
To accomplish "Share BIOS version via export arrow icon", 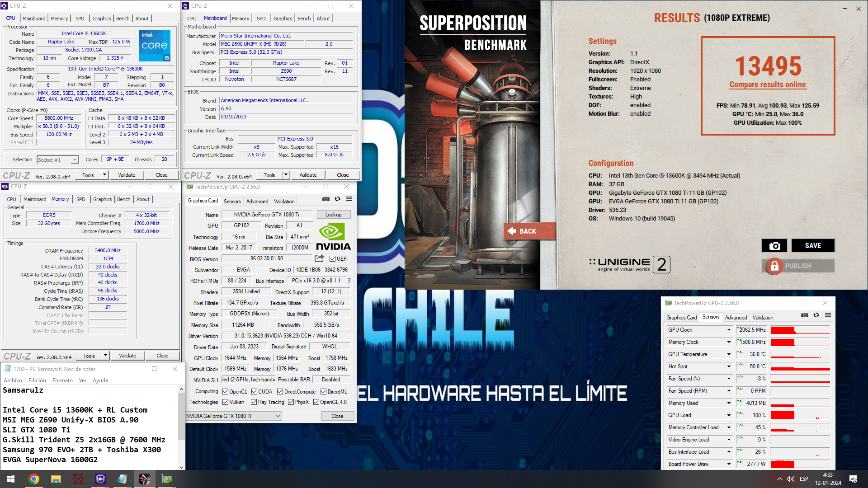I will 319,258.
